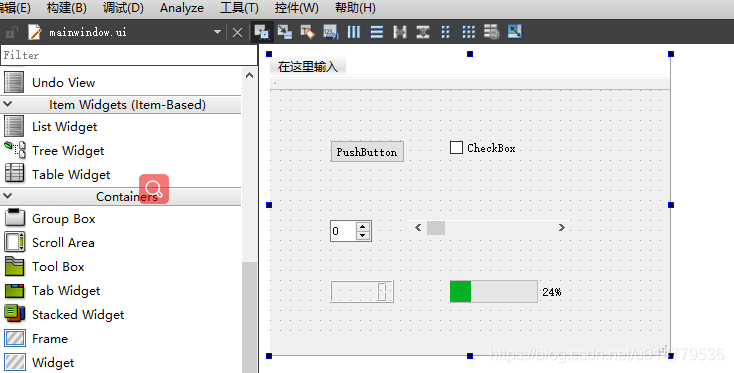Increase spin box value with up arrow
Viewport: 734px width, 373px height.
point(363,227)
